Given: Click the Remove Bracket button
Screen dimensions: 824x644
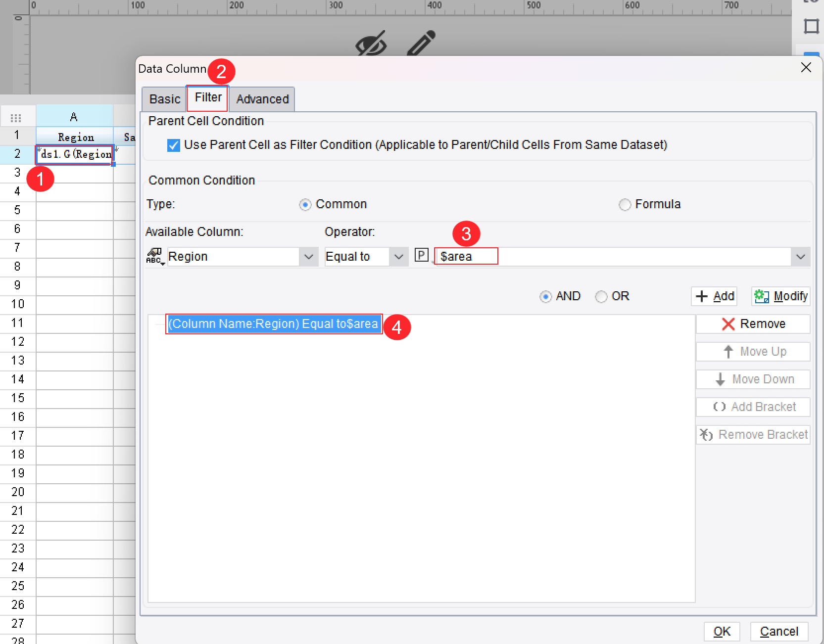Looking at the screenshot, I should (x=753, y=435).
